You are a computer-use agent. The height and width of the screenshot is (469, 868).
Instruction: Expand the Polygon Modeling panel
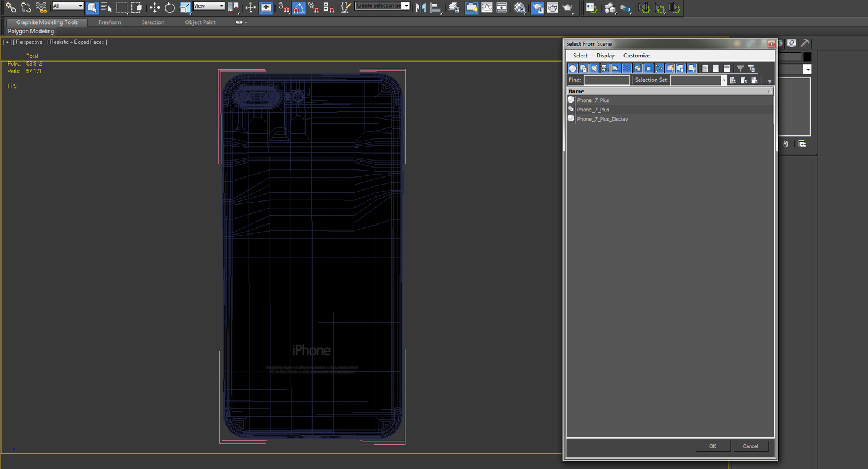pos(31,31)
